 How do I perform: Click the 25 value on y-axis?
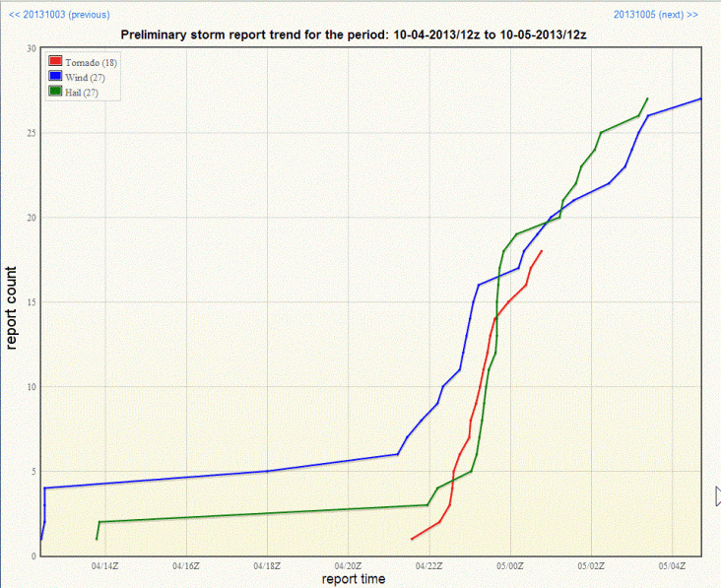32,133
